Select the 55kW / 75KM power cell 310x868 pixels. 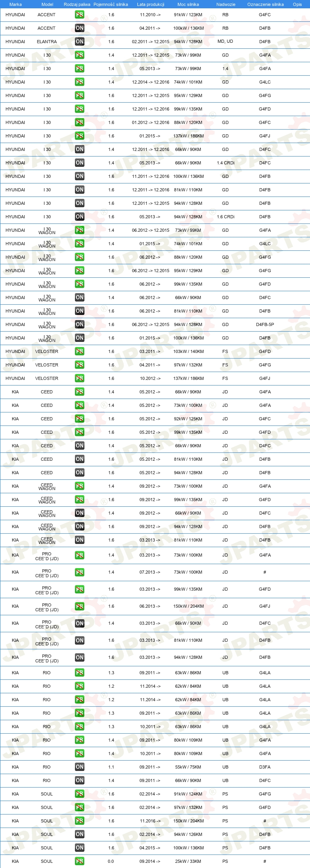pyautogui.click(x=188, y=767)
